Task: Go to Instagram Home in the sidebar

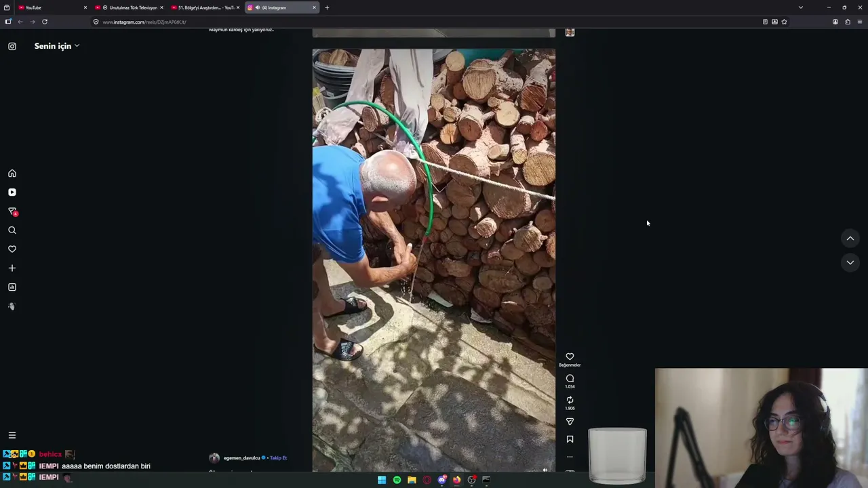Action: [x=12, y=174]
